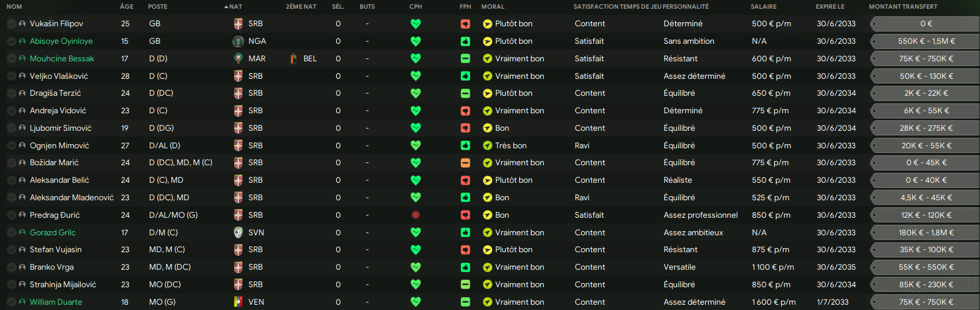The image size is (980, 310).
Task: Tick the selection checkbox for Gorazd Grilc
Action: pos(11,232)
